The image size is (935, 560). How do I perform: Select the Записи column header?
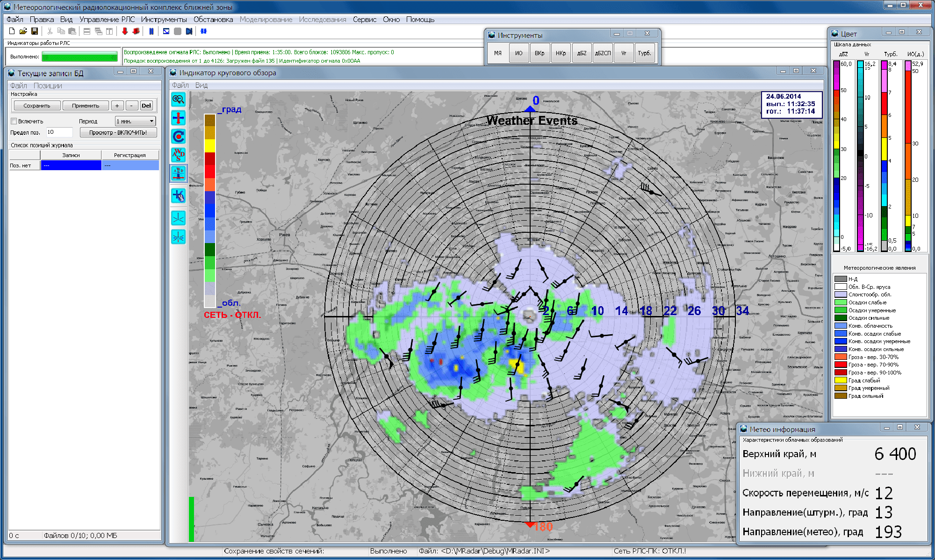click(71, 155)
